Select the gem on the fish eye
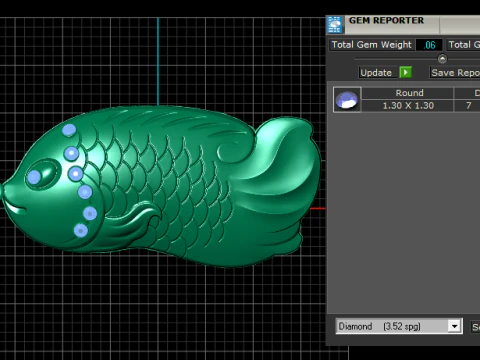 [35, 177]
